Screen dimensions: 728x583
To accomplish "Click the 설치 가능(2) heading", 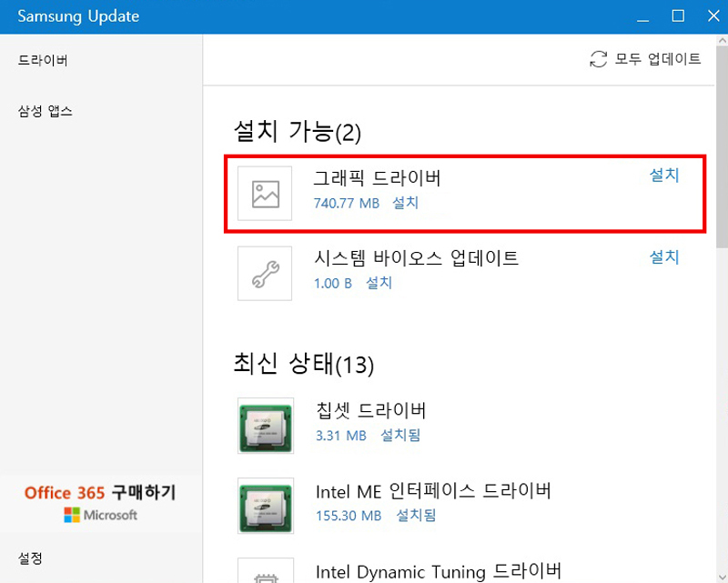I will (298, 131).
